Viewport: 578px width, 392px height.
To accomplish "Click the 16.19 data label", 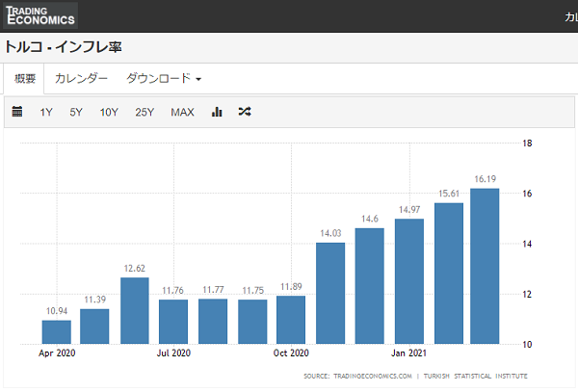I will pos(486,179).
